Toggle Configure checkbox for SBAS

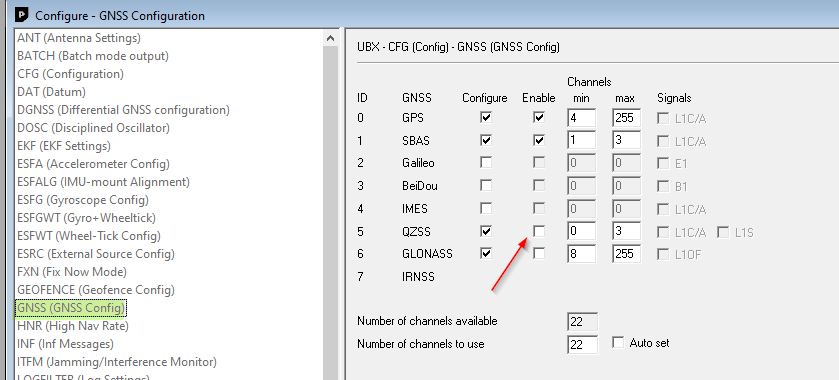pos(486,141)
